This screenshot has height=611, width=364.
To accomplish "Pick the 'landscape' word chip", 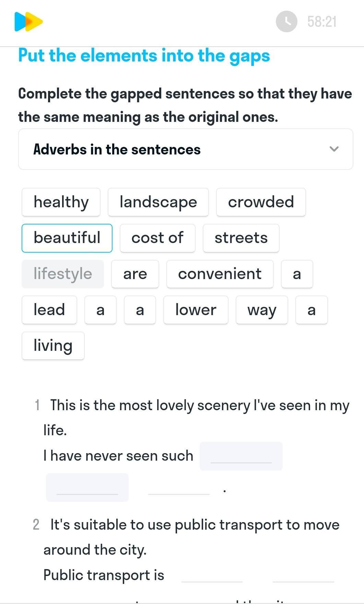I will [158, 202].
